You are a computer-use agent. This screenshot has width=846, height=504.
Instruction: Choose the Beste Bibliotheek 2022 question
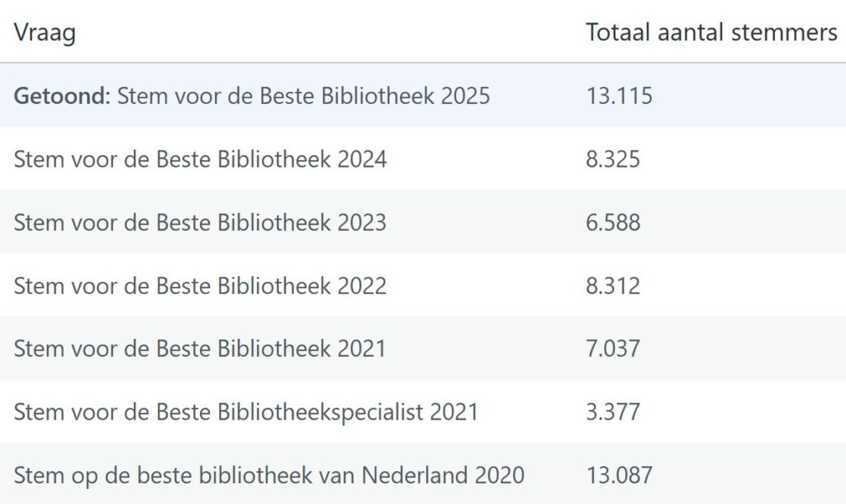[200, 286]
